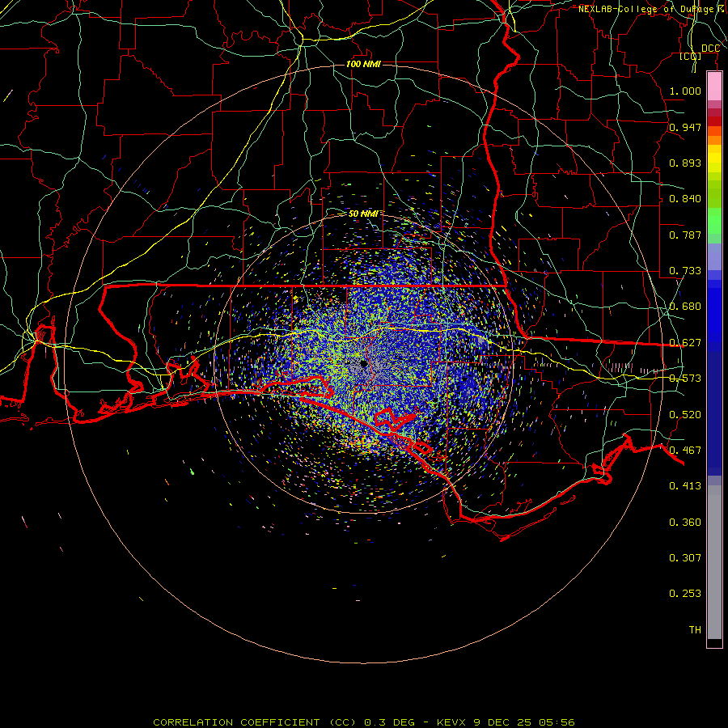Click the 0.360 color scale value
Viewport: 728px width, 728px height.
click(x=685, y=523)
